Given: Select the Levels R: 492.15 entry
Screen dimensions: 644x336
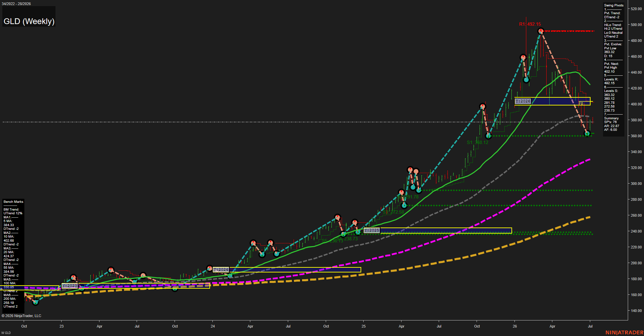Looking at the screenshot, I should [611, 81].
